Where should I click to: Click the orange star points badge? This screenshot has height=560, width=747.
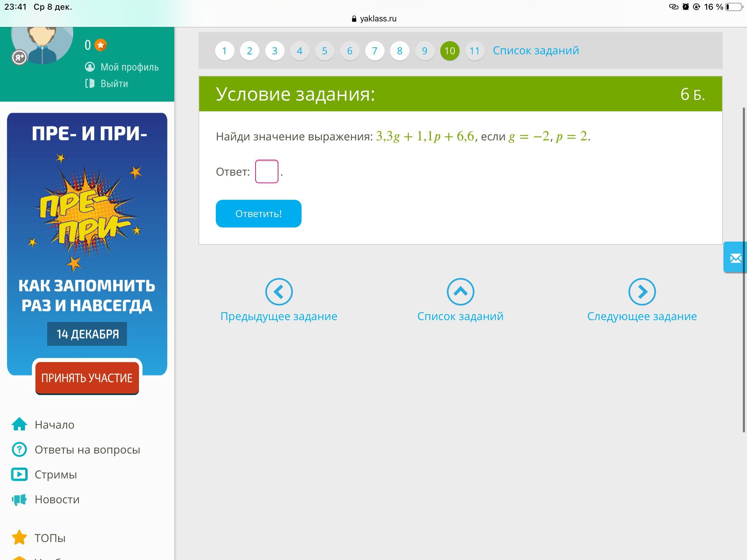101,45
